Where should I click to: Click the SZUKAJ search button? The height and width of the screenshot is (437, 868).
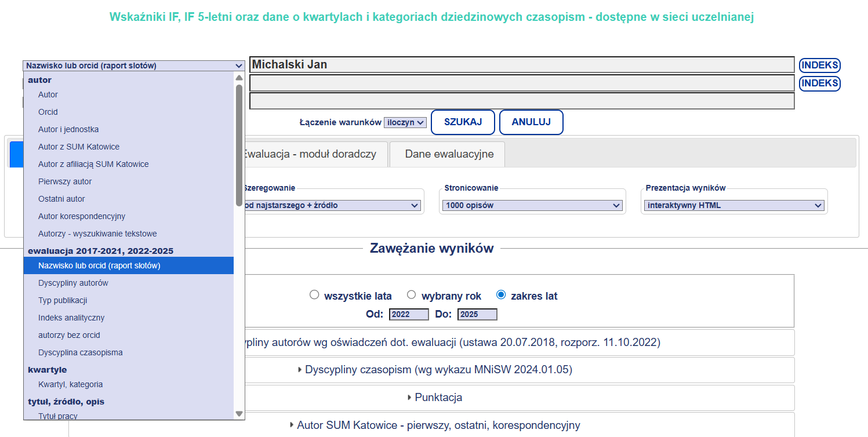pos(462,122)
